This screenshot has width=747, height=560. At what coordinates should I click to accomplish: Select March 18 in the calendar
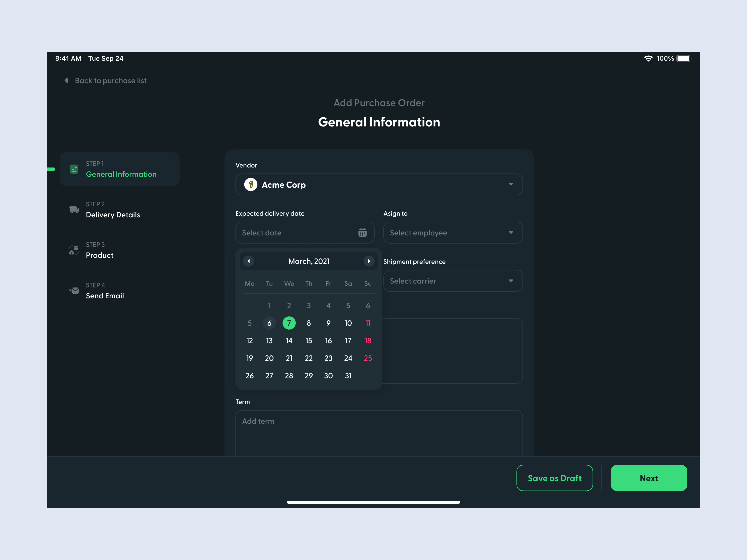point(368,341)
